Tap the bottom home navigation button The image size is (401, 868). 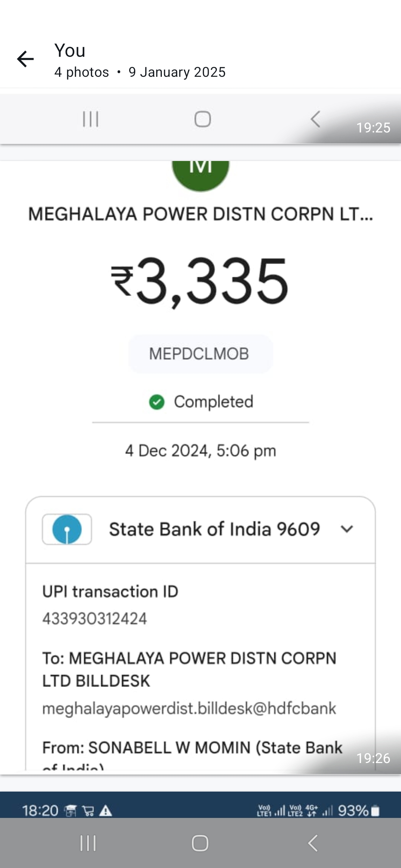pos(200,843)
